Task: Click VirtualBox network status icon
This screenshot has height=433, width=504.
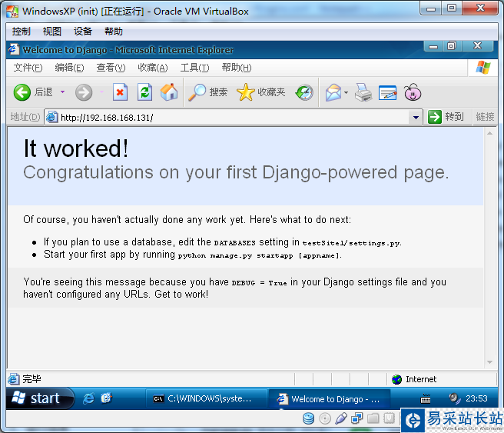Action: tap(357, 418)
